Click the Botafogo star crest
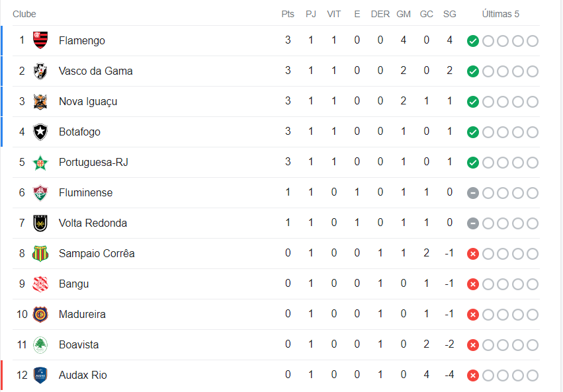 click(x=40, y=132)
